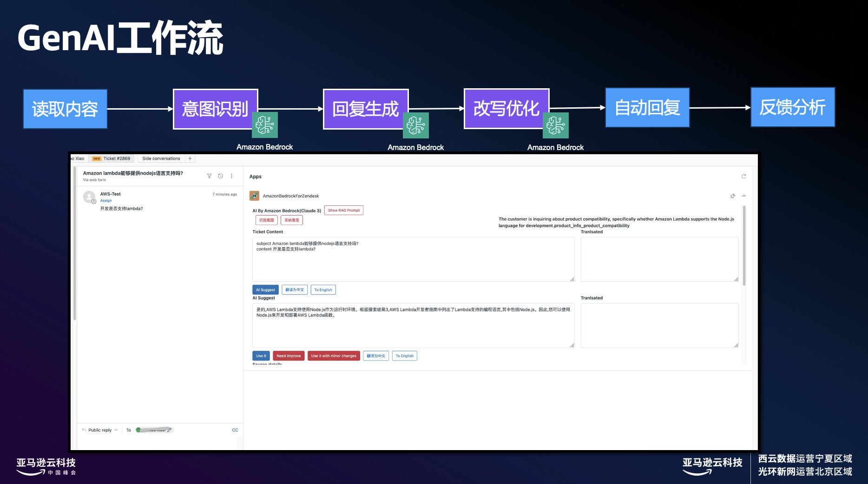Viewport: 868px width, 484px height.
Task: Click the 采纳意图 button
Action: coord(292,220)
